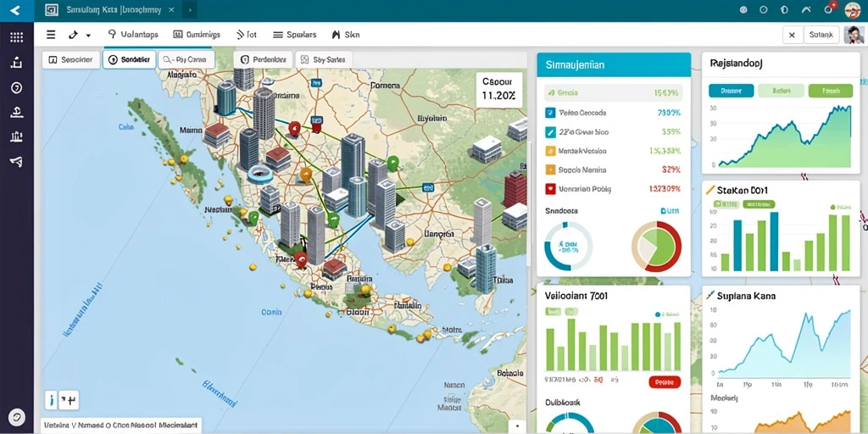Select the light green 'Raden' button
The height and width of the screenshot is (434, 868).
point(780,91)
